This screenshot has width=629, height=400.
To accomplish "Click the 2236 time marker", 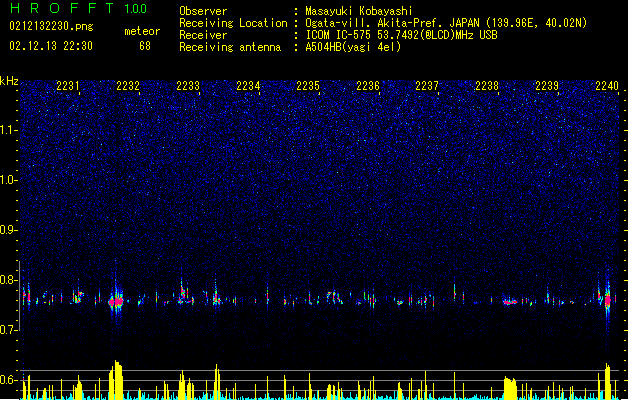I will pyautogui.click(x=368, y=86).
